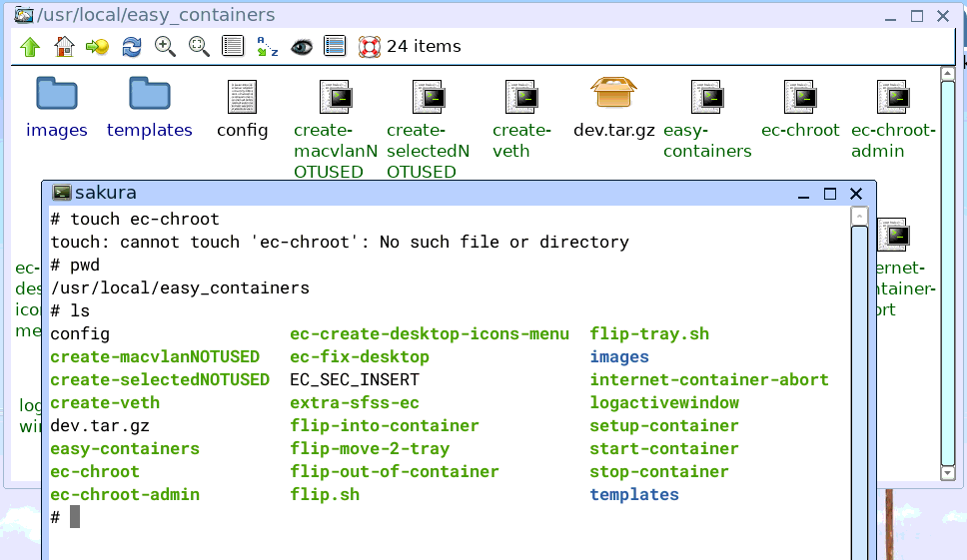The image size is (967, 560).
Task: Open help via the lifebuoy icon
Action: (370, 47)
